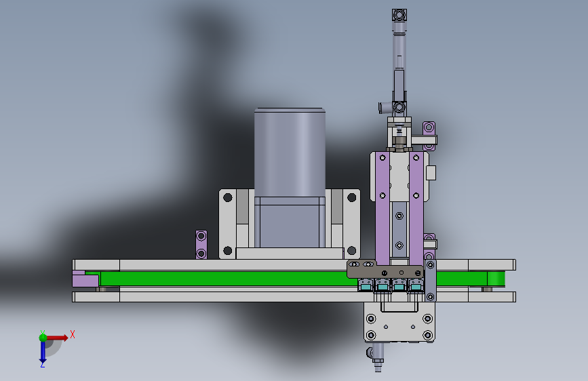Image resolution: width=588 pixels, height=381 pixels.
Task: Select the large gray cylindrical motor body
Action: (290, 153)
